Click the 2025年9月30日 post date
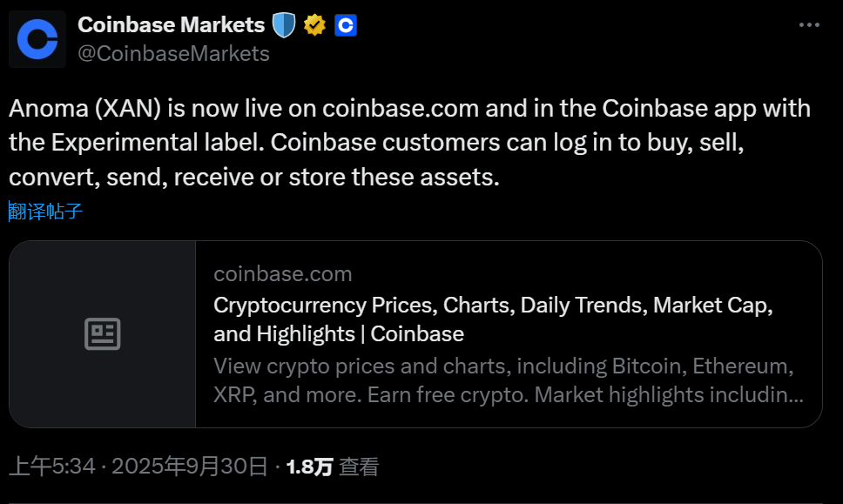The width and height of the screenshot is (843, 504). pos(188,467)
